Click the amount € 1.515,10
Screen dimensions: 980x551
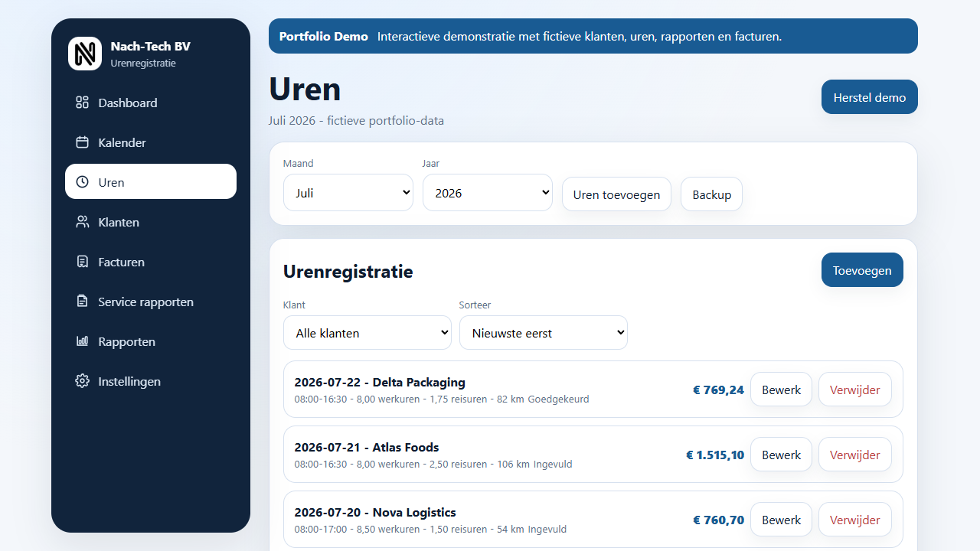click(x=715, y=455)
